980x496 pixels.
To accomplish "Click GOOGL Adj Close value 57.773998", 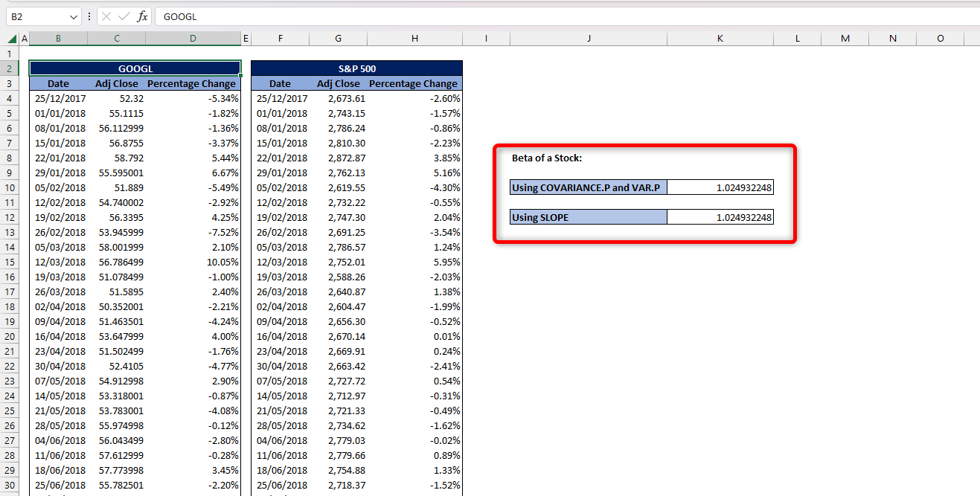I will 116,470.
